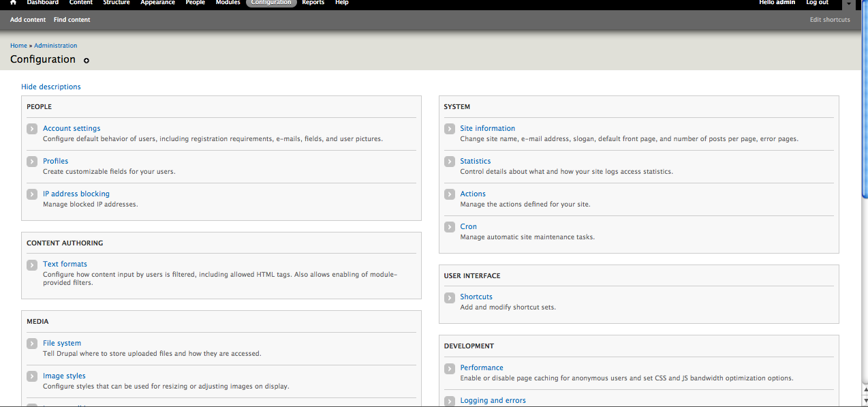Open Edit shortcuts
The height and width of the screenshot is (407, 868).
(x=829, y=19)
